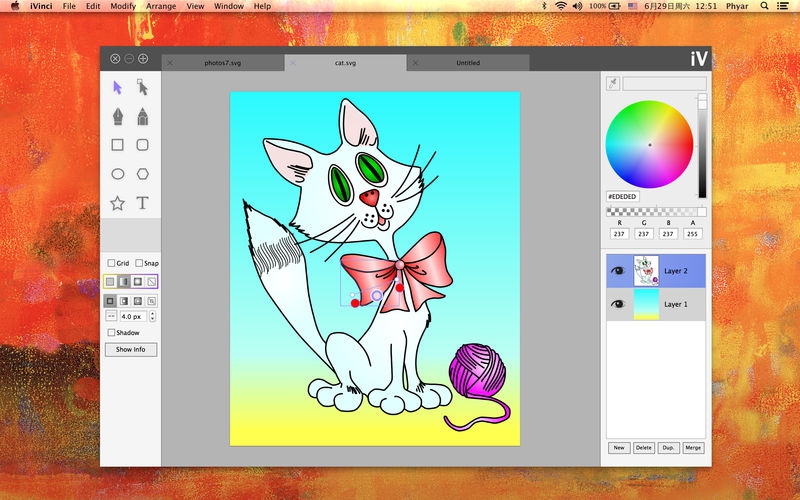Open the Arrange menu
The width and height of the screenshot is (800, 500).
coord(160,6)
